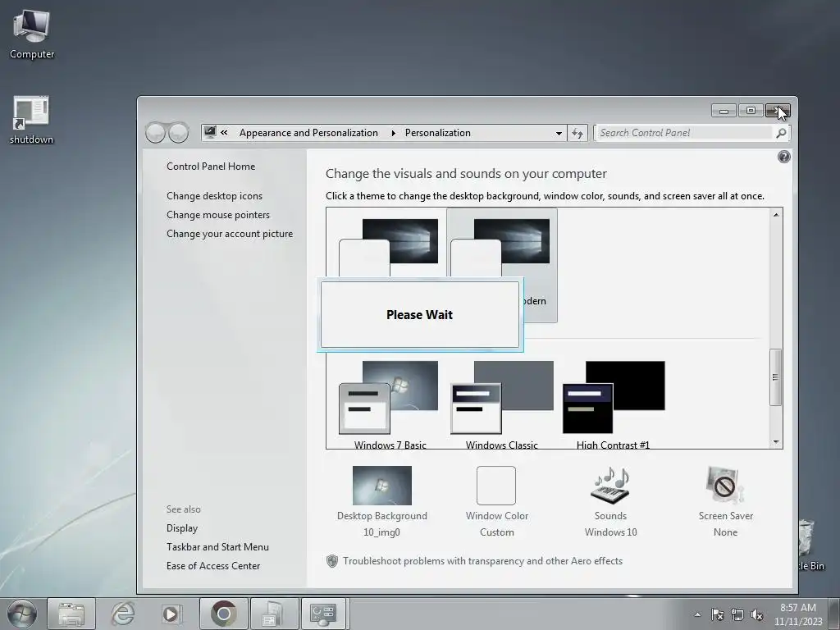840x630 pixels.
Task: Open Ease of Access Center link
Action: point(213,566)
